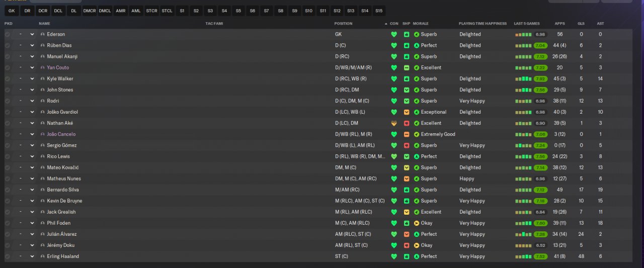Sort the table by the Name column
Screen dimensions: 644x268
(x=44, y=24)
